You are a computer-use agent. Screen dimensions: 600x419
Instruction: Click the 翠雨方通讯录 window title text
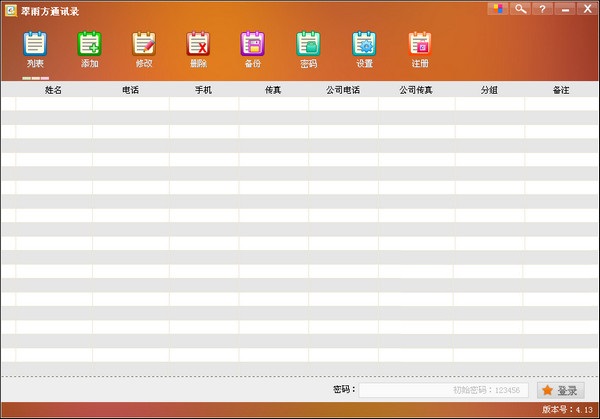[x=50, y=11]
